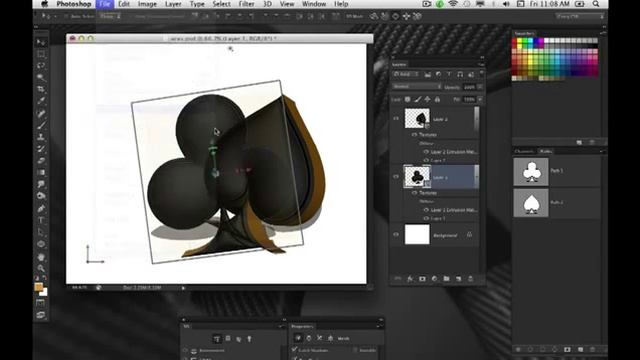Click the Create new layer icon

tap(458, 279)
